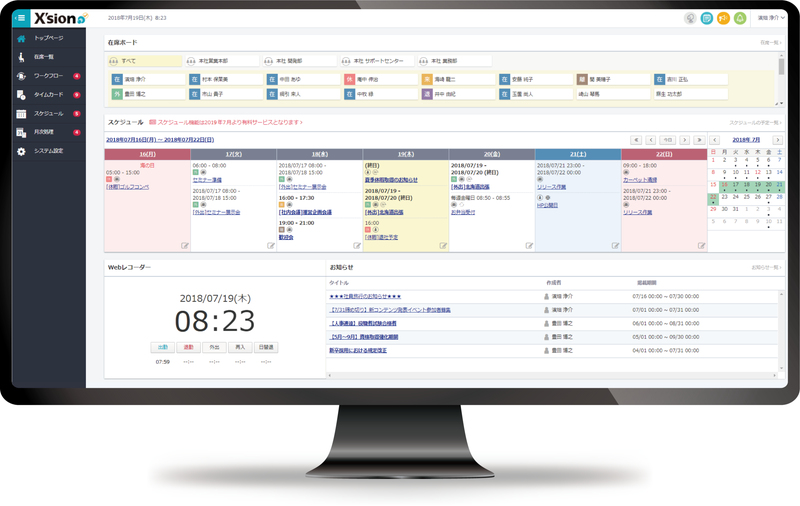
Task: Open the HP公開日 schedule entry
Action: [x=547, y=206]
